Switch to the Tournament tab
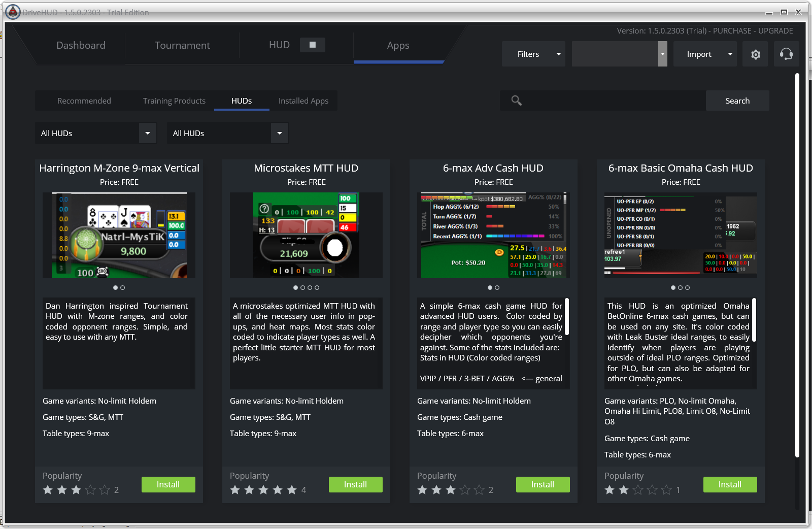The image size is (812, 529). [182, 45]
